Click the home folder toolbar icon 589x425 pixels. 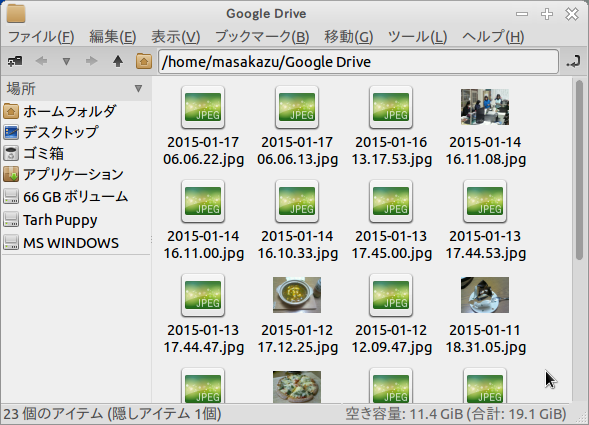click(x=144, y=61)
